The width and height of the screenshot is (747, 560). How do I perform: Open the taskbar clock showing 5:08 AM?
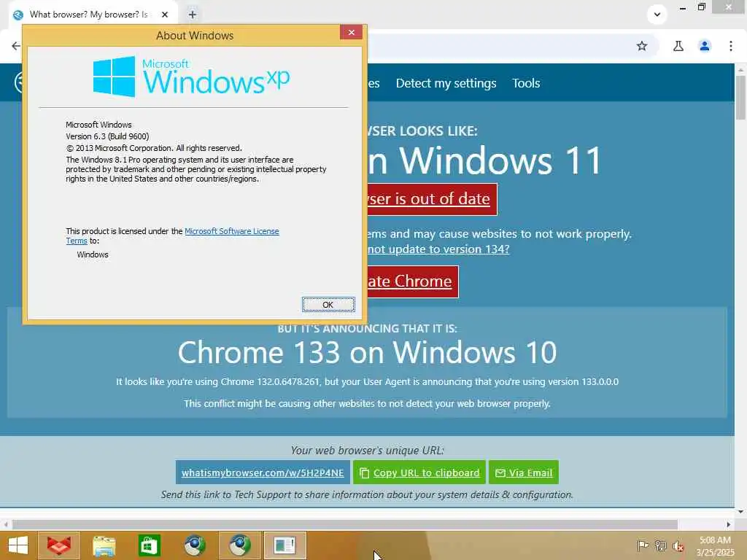[x=715, y=546]
